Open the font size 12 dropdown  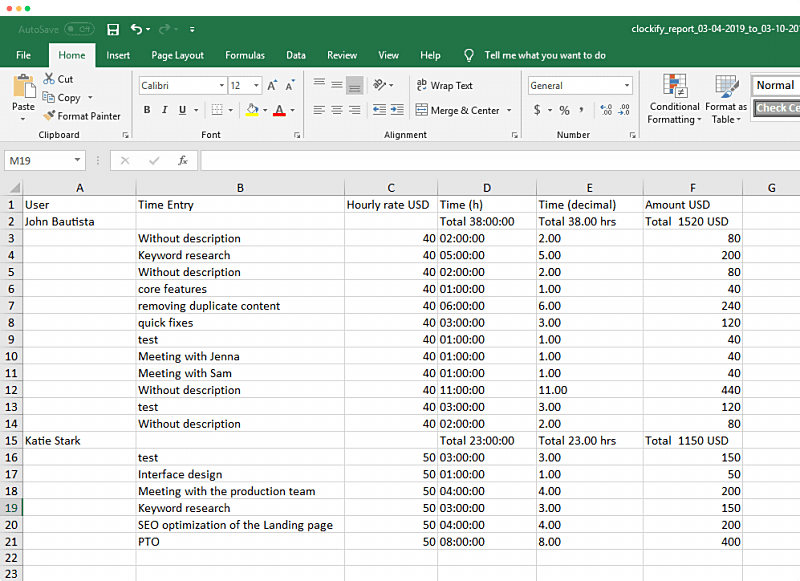(x=256, y=85)
